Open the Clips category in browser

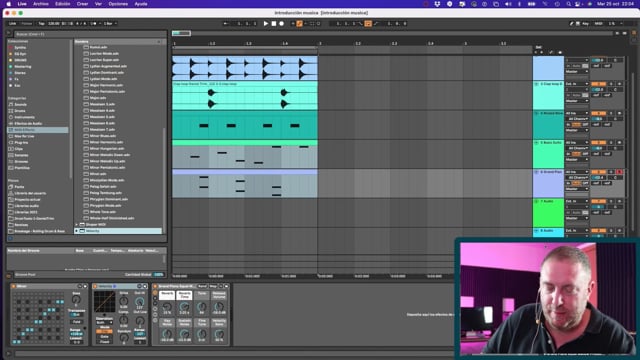pos(19,149)
